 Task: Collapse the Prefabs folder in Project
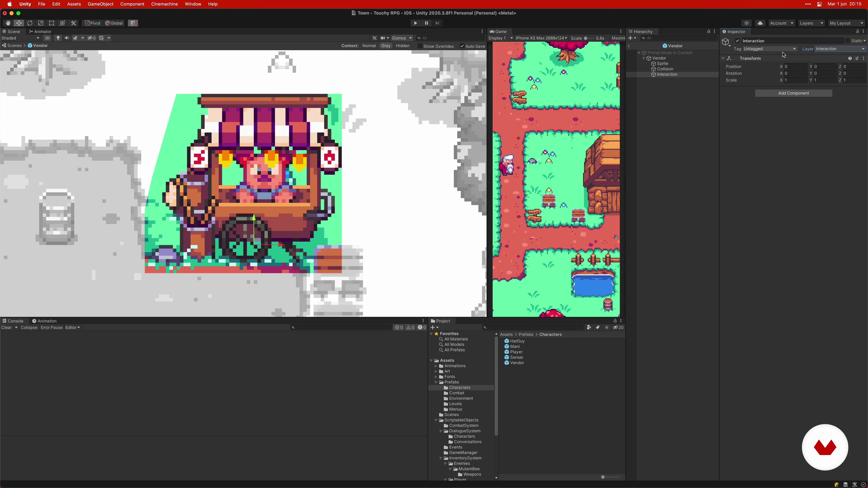point(436,382)
